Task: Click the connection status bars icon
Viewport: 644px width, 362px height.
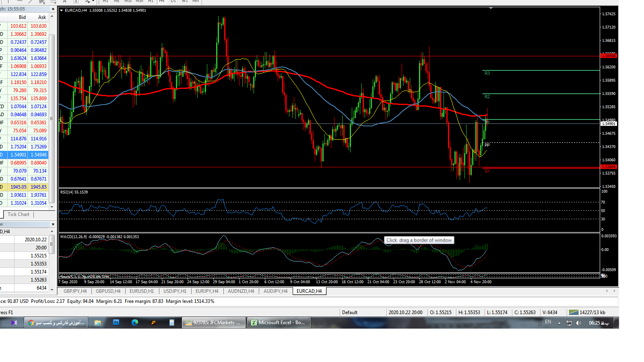Action: coord(573,313)
